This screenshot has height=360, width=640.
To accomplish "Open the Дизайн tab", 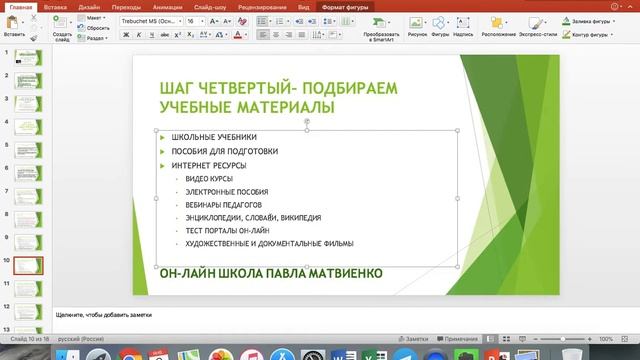I will pos(89,7).
